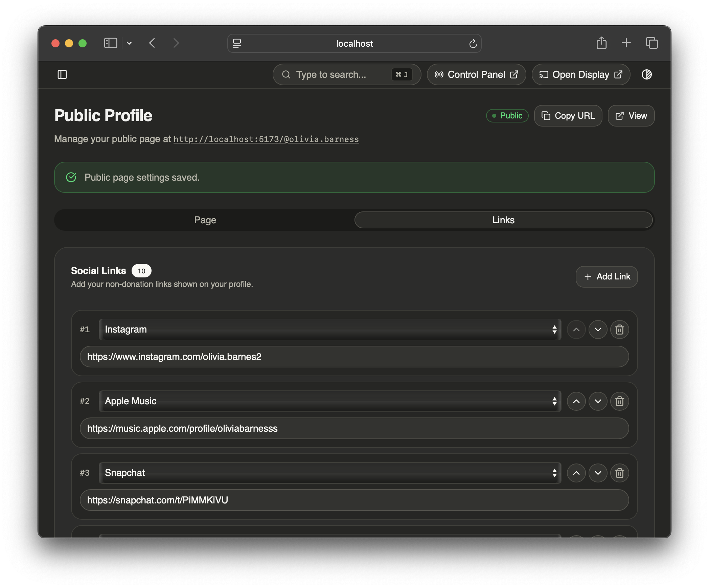Click the Copy URL button

pos(568,116)
